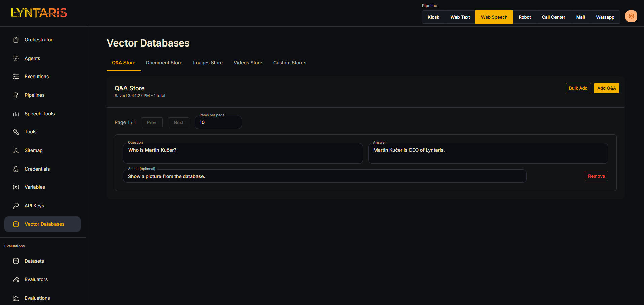Focus the Action (optional) input field
Image resolution: width=644 pixels, height=305 pixels.
(324, 176)
